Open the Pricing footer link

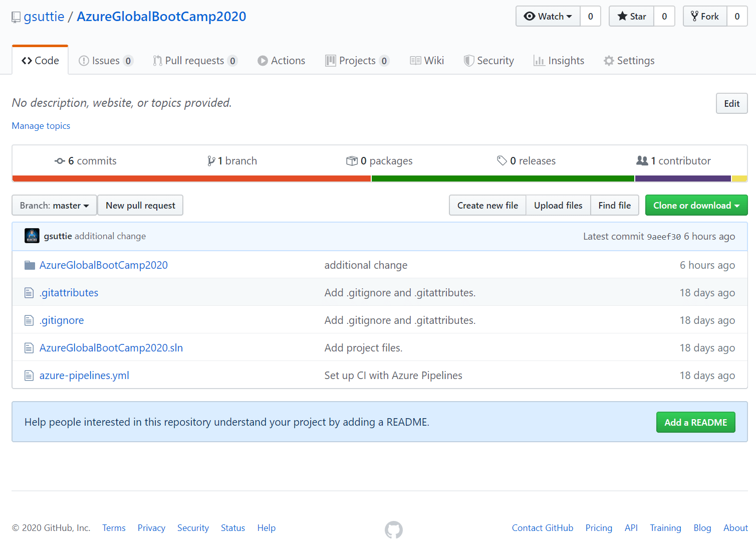[x=599, y=528]
